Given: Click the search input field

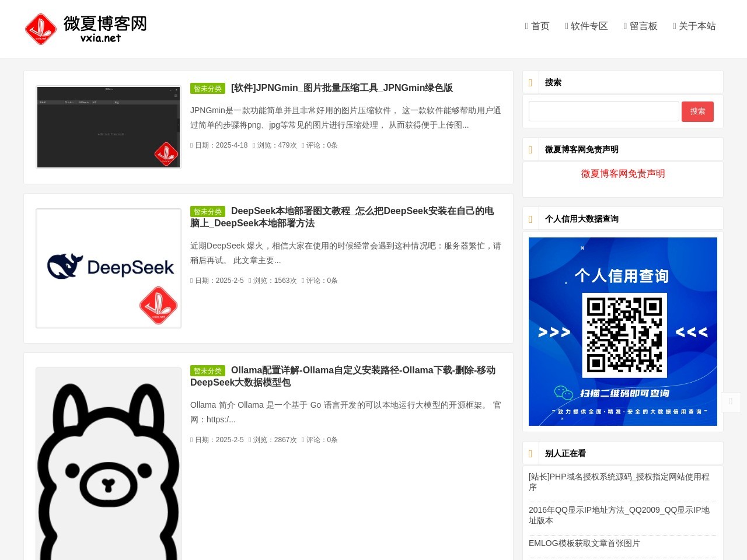Looking at the screenshot, I should pos(603,111).
